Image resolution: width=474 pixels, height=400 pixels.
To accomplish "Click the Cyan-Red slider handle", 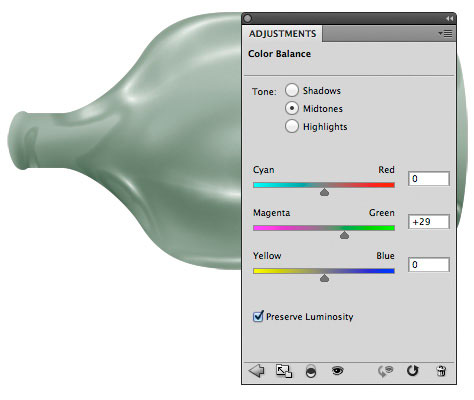I will coord(324,192).
